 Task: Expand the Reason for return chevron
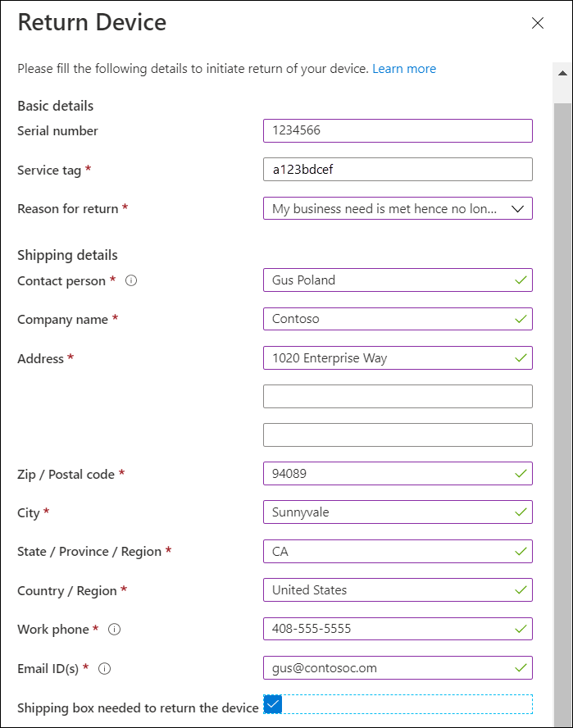[517, 209]
